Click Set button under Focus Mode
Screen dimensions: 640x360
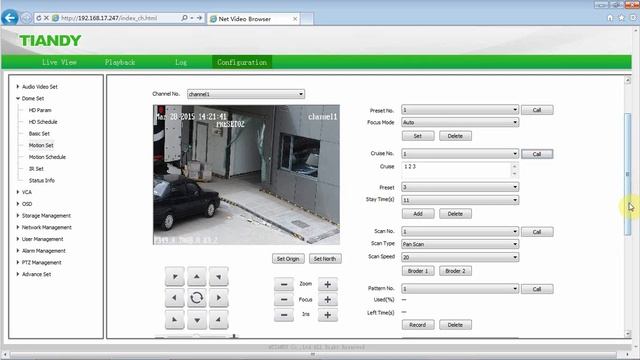tap(418, 136)
